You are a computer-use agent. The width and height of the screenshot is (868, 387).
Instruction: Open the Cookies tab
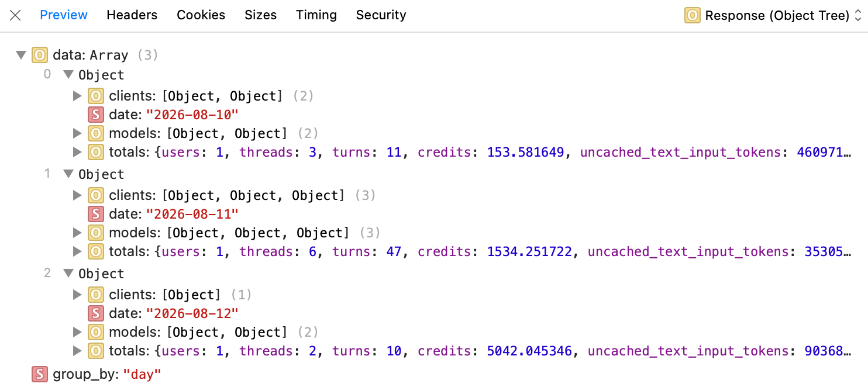(201, 15)
